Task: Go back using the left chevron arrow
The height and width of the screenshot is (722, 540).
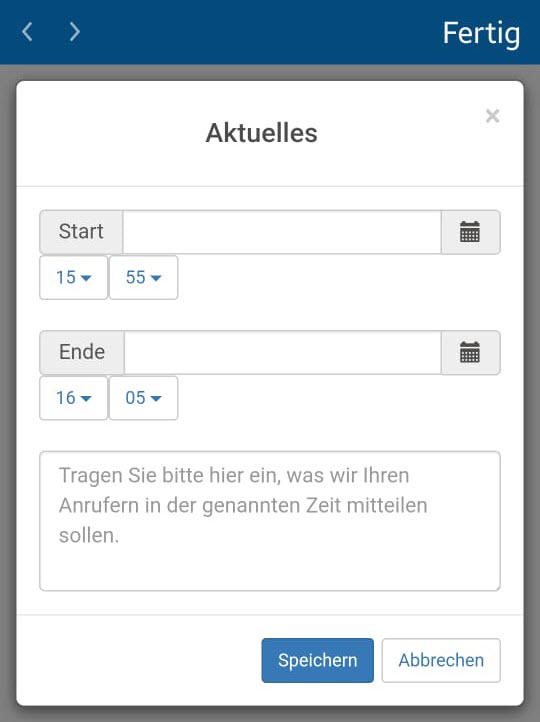Action: coord(27,32)
